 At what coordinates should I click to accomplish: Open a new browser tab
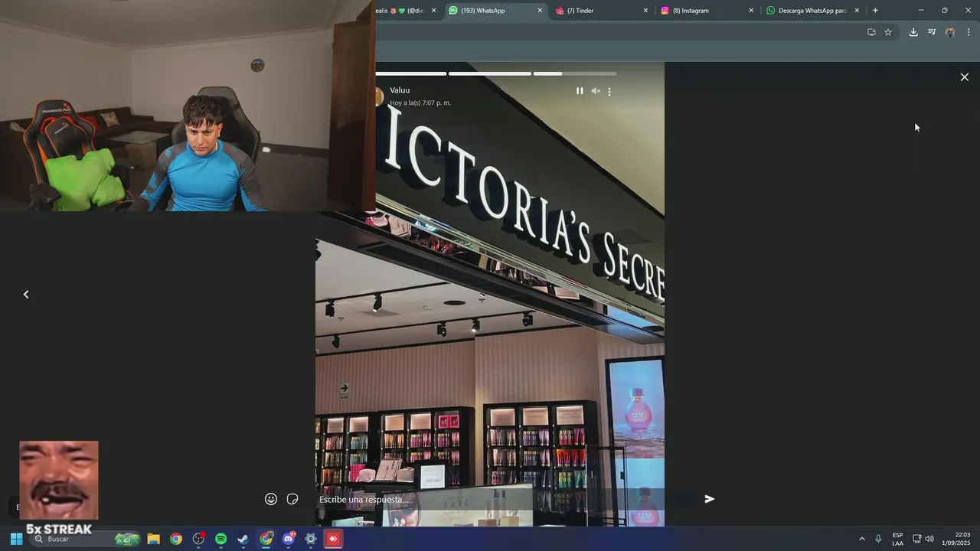click(x=875, y=11)
